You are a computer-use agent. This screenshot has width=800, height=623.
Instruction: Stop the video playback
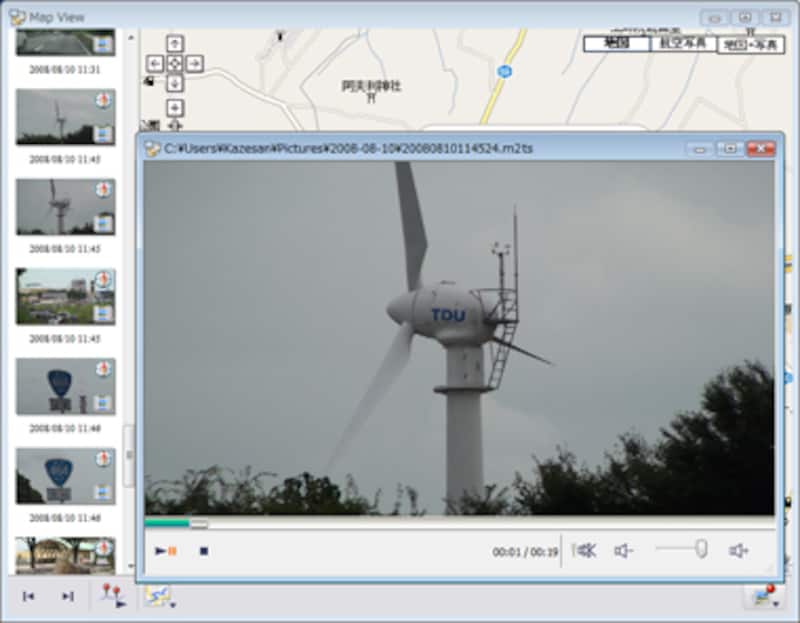point(203,551)
